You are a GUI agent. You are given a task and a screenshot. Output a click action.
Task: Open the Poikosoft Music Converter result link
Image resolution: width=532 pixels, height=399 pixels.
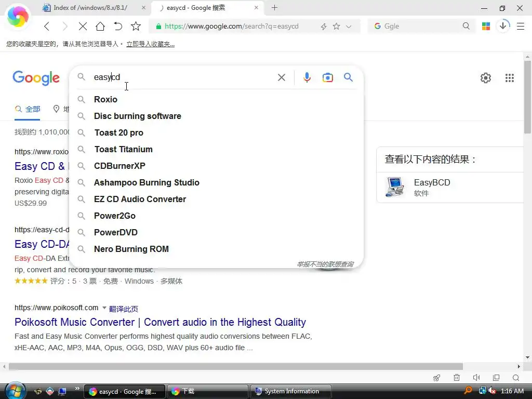160,322
